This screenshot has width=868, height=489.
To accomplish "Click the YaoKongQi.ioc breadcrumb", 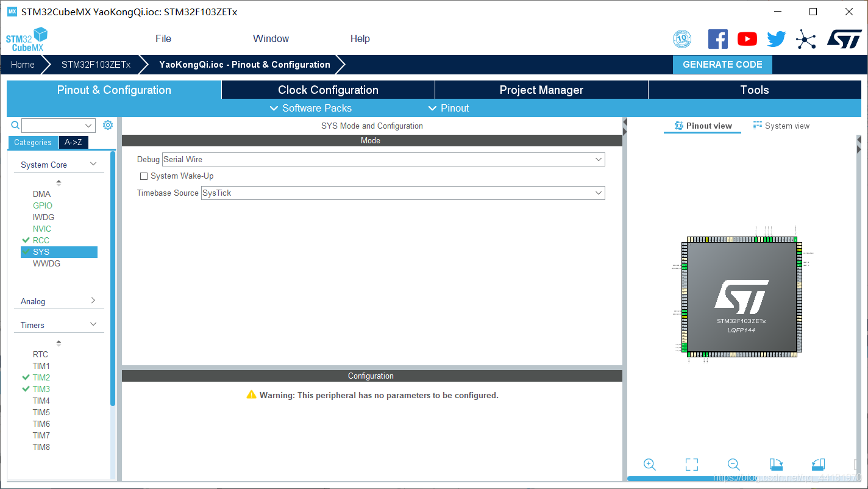I will click(x=244, y=65).
